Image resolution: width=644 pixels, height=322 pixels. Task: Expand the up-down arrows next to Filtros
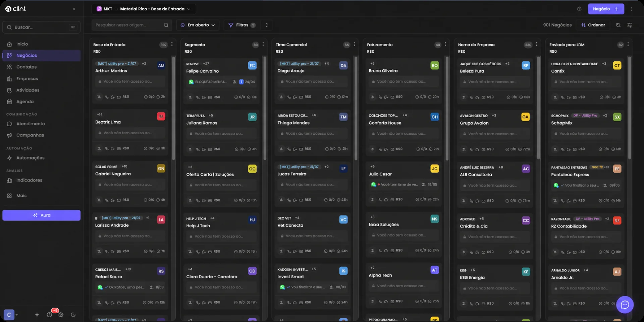click(x=267, y=25)
